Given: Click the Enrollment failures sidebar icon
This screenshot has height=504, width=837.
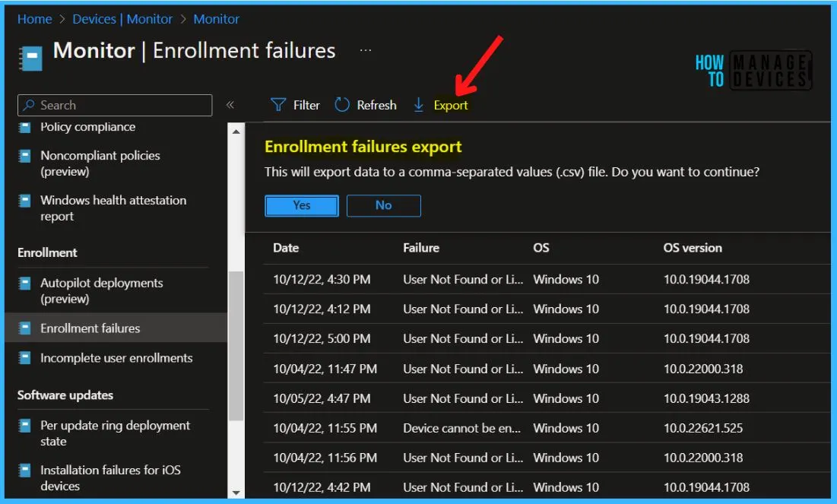Looking at the screenshot, I should pos(24,328).
